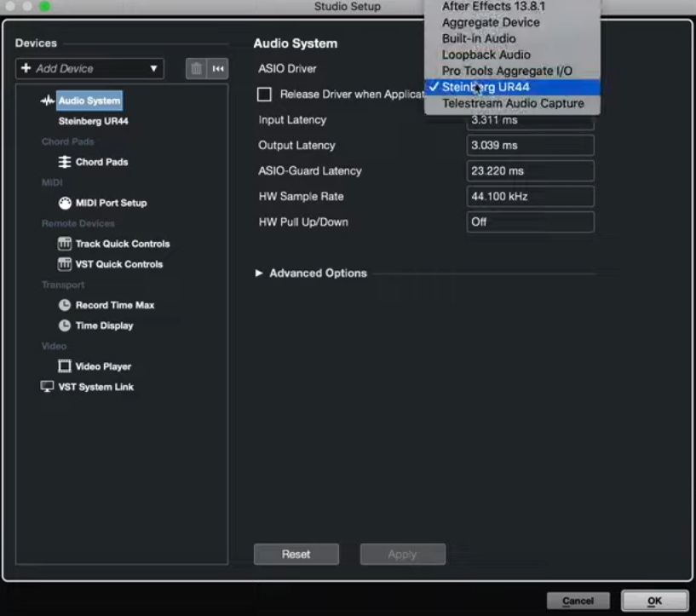Toggle Release Driver when Application checkbox

264,94
